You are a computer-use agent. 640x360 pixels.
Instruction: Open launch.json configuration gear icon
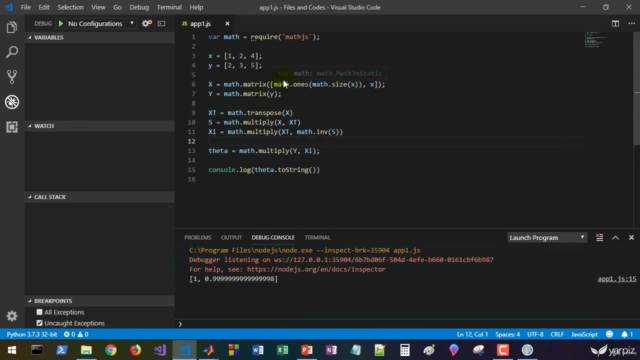click(x=147, y=23)
